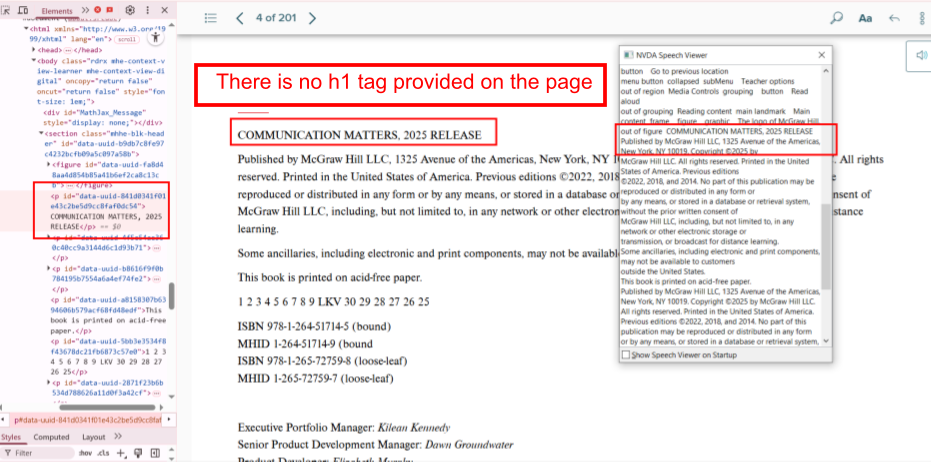Image resolution: width=931 pixels, height=462 pixels.
Task: Open DevTools three-dot customize menu
Action: [x=148, y=10]
